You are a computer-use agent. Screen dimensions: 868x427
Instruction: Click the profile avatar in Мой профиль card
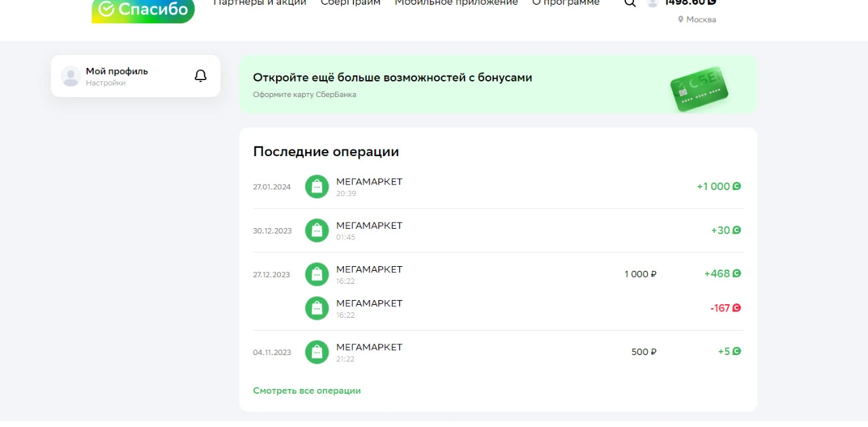[x=71, y=76]
